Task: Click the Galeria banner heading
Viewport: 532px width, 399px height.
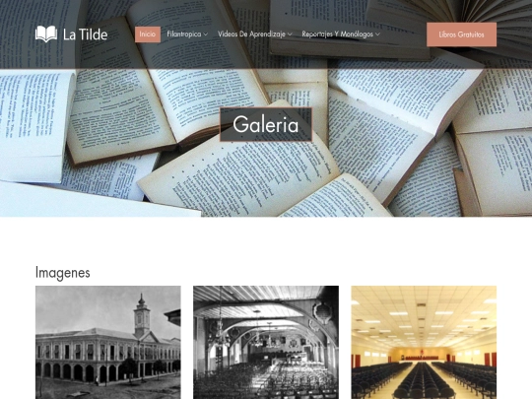Action: coord(266,124)
